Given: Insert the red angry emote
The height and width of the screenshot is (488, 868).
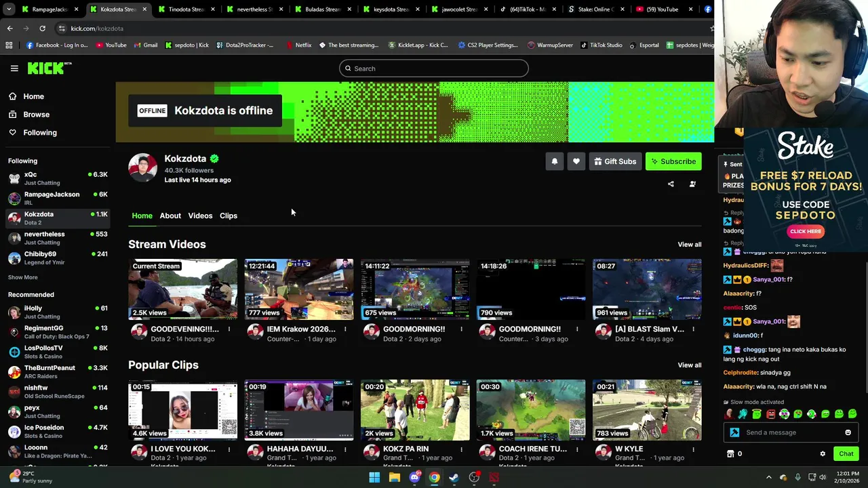Looking at the screenshot, I should click(770, 414).
